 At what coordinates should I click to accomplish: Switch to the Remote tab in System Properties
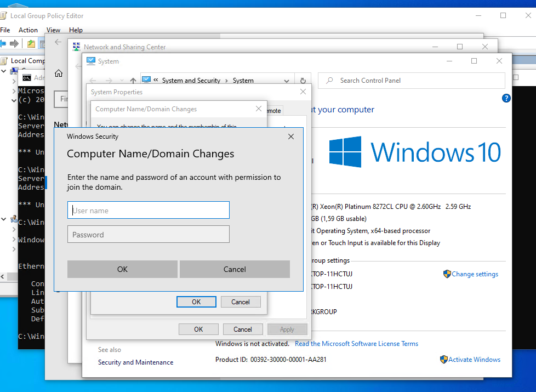pos(273,110)
